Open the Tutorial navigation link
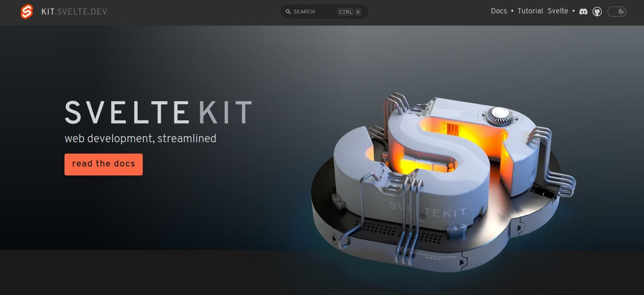Screen dimensions: 644x295 [x=530, y=11]
